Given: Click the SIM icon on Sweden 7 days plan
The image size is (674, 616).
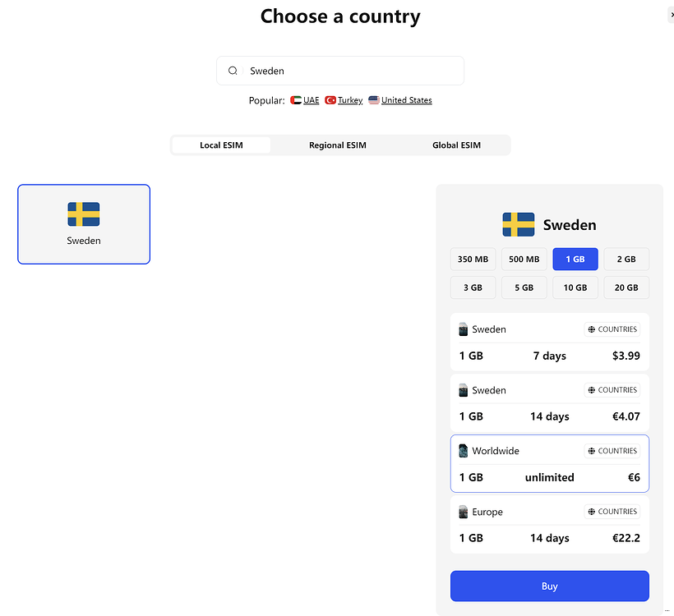Looking at the screenshot, I should (x=464, y=329).
